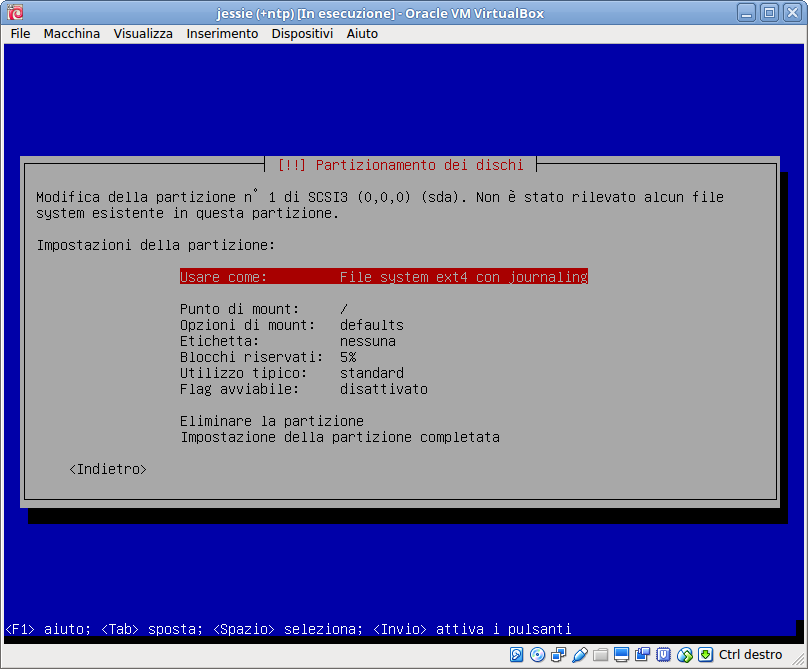Minimize the VirtualBox window
This screenshot has width=808, height=669.
(746, 13)
